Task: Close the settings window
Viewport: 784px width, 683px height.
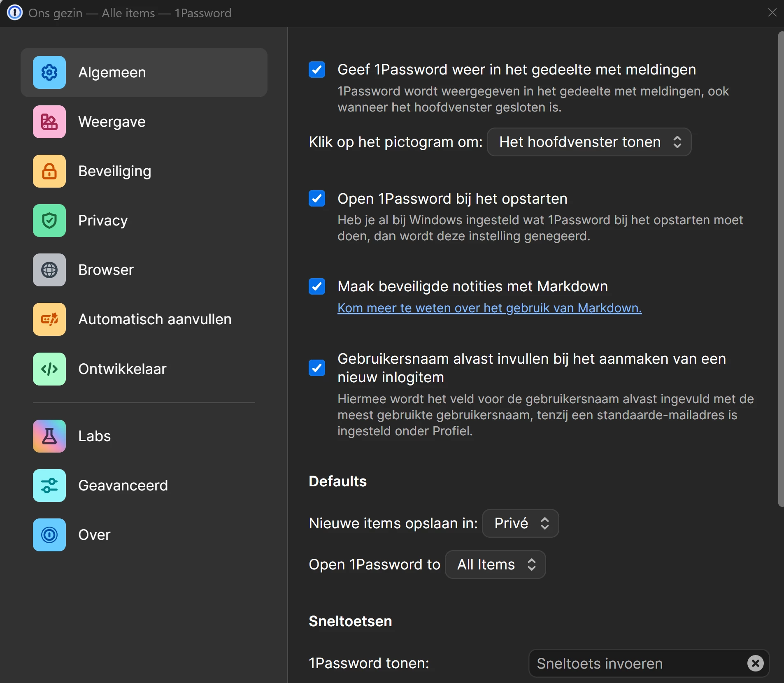Action: [772, 13]
